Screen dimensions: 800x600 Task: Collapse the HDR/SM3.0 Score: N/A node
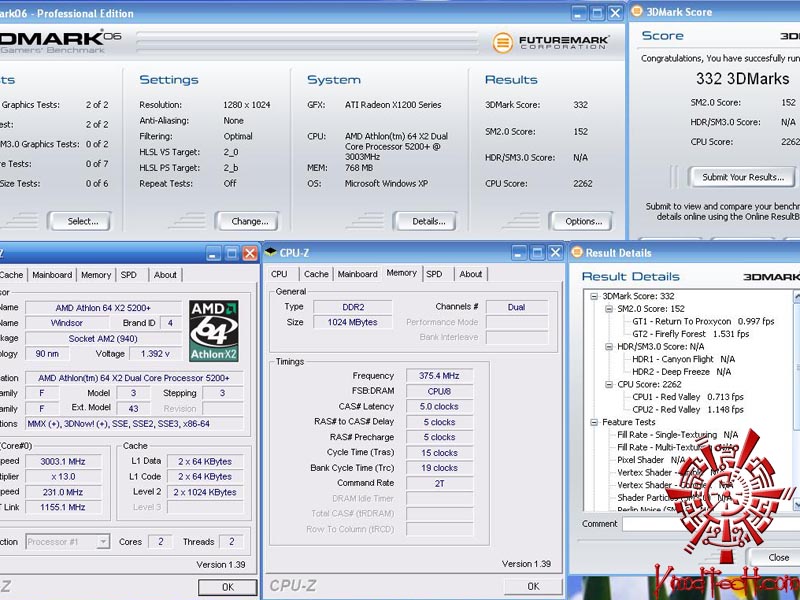[609, 346]
